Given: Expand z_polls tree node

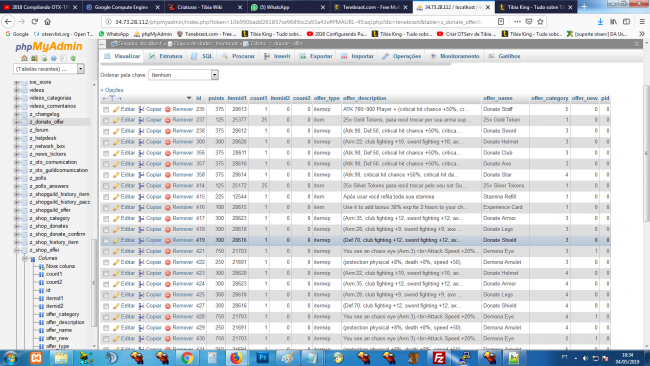Looking at the screenshot, I should (x=17, y=178).
